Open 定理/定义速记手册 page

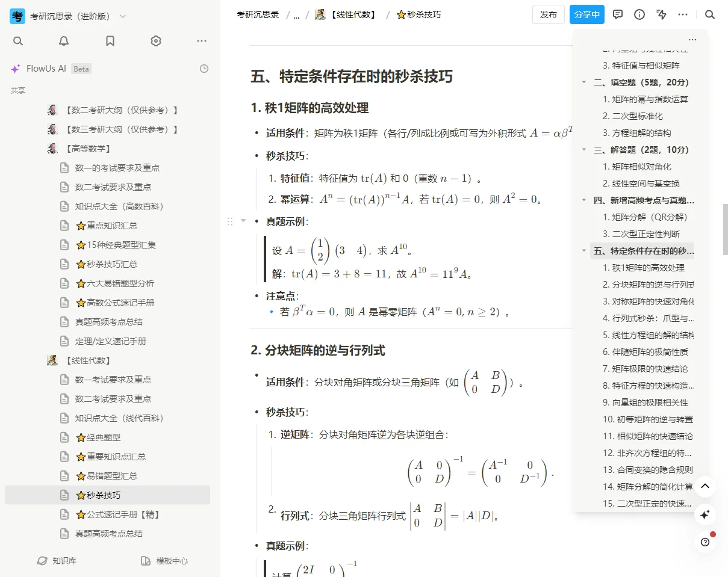click(x=111, y=341)
